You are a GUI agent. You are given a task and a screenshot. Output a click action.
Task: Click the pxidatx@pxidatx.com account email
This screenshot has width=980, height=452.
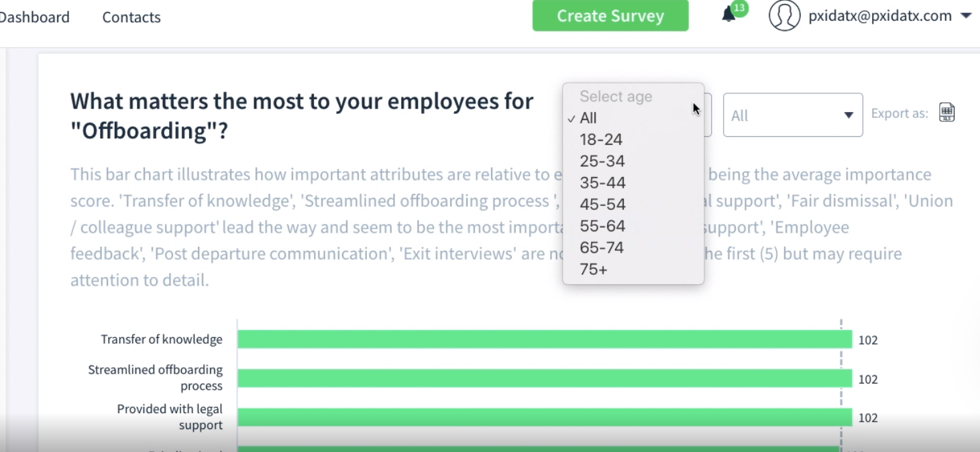pyautogui.click(x=880, y=16)
